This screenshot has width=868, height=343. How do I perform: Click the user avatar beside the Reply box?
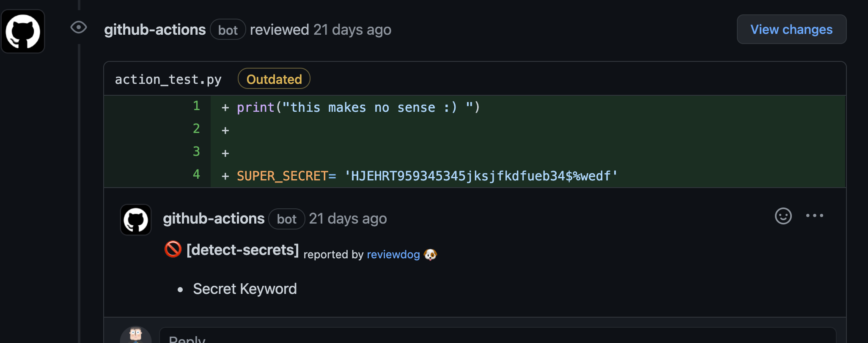(136, 335)
